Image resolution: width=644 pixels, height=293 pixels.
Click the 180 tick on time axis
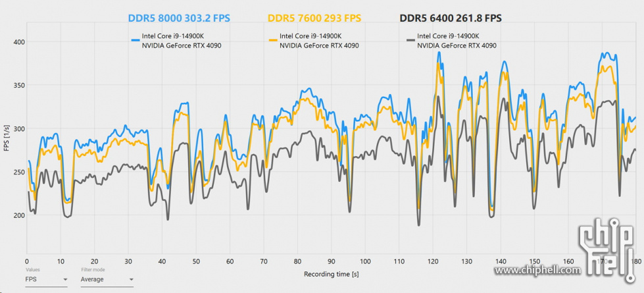[x=636, y=261]
